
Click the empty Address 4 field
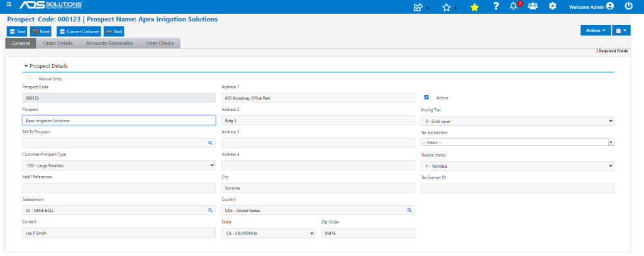[x=318, y=165]
